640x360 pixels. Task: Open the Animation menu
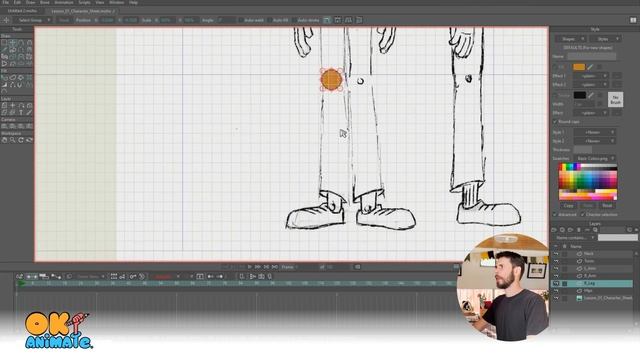coord(64,2)
